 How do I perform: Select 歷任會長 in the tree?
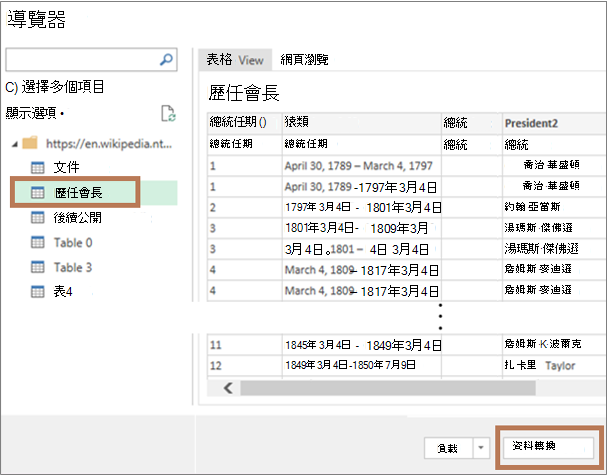(79, 192)
